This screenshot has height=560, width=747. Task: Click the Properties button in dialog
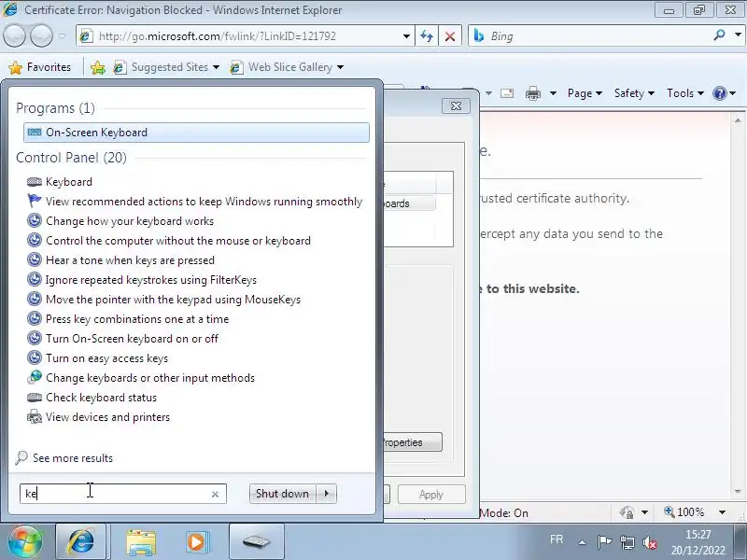tap(413, 442)
